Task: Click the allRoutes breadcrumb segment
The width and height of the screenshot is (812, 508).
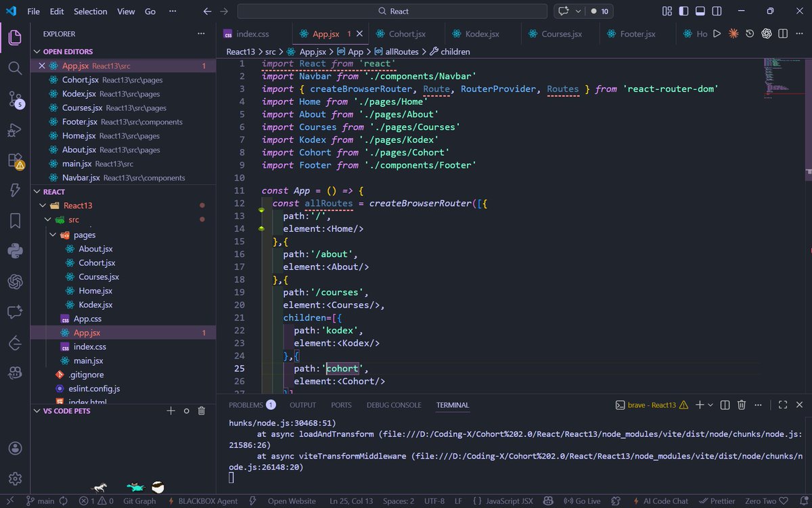Action: (x=396, y=51)
